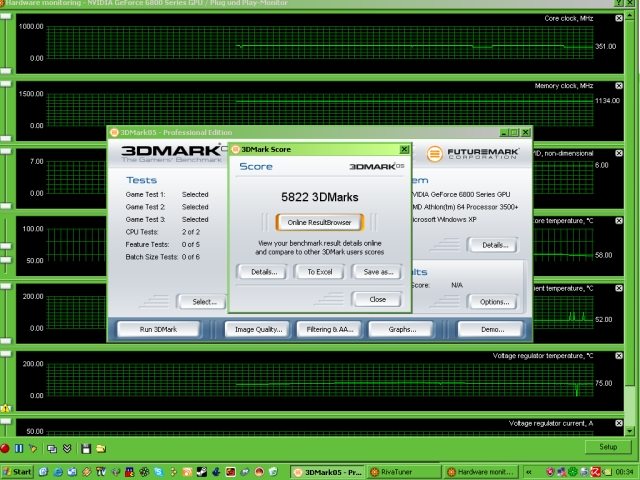Click the warning triangle icon on left edge

pos(5,408)
